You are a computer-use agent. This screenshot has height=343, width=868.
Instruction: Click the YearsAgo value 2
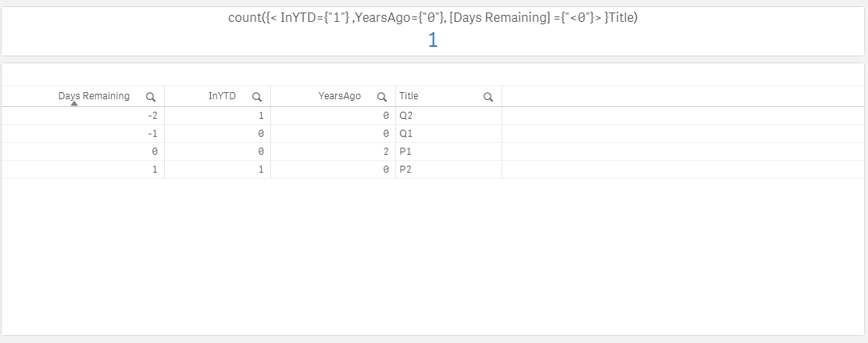point(386,152)
